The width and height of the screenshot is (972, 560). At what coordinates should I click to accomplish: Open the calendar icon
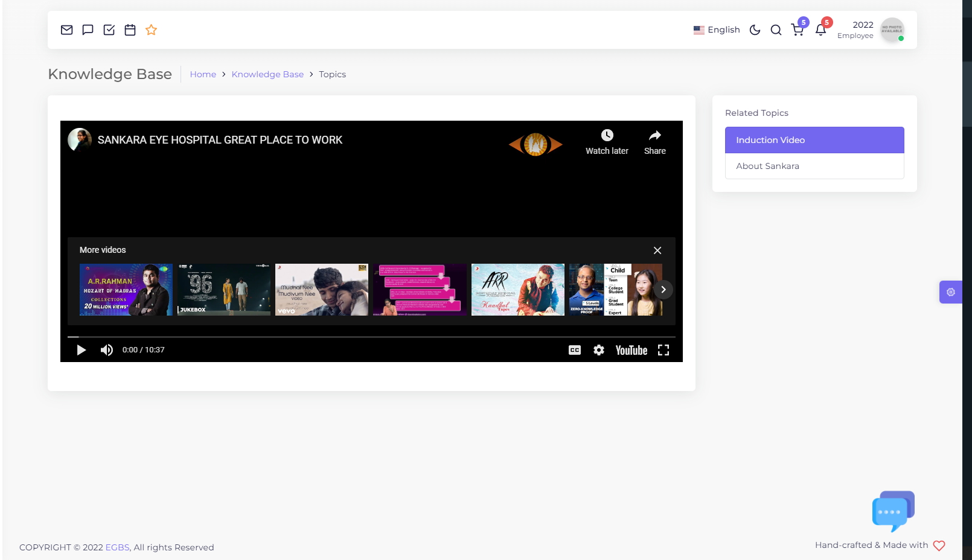point(130,30)
